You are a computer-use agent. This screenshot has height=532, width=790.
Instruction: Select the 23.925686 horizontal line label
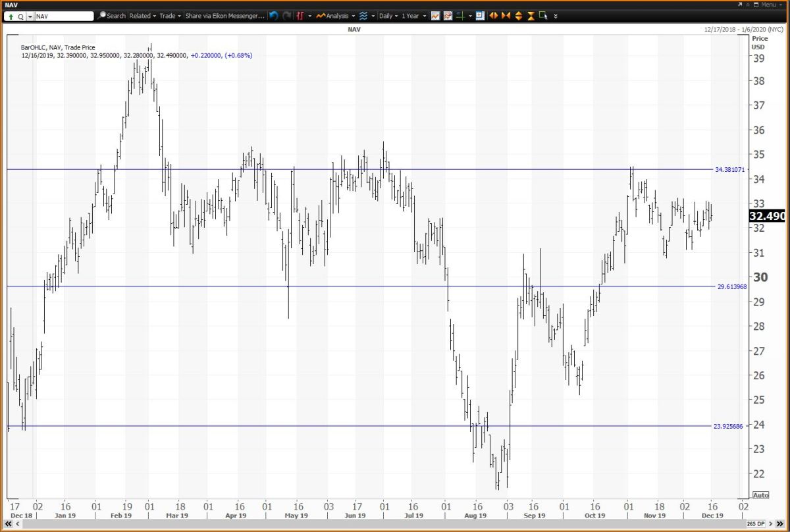tap(729, 426)
